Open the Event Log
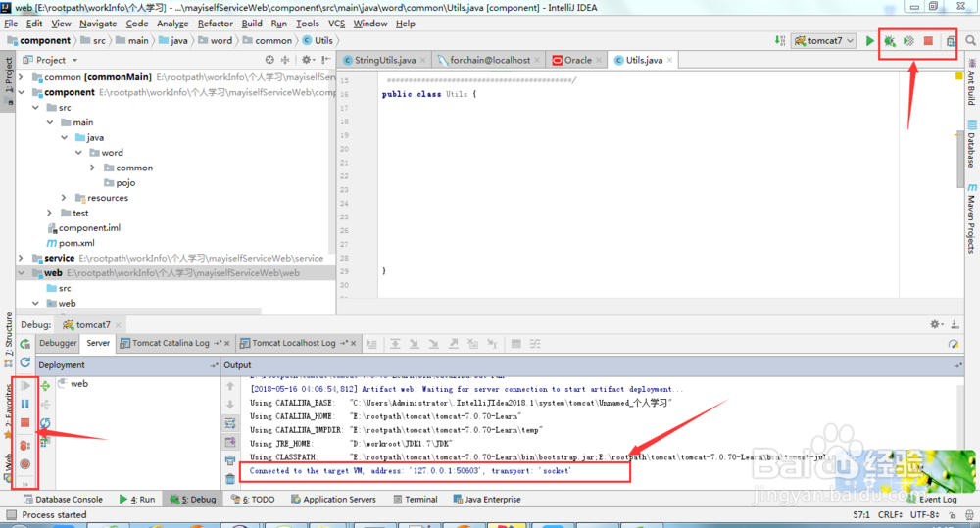The width and height of the screenshot is (980, 528). point(932,500)
